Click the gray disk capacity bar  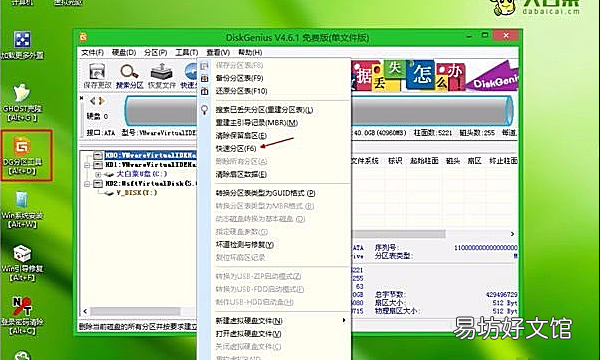point(431,111)
